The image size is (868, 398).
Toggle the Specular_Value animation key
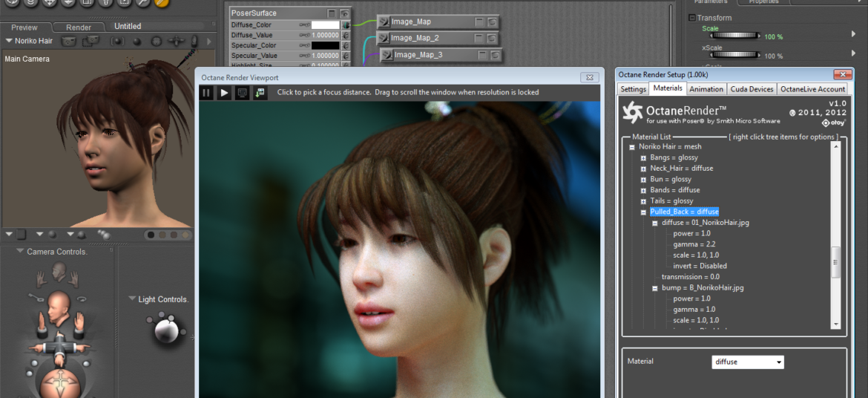pos(304,56)
